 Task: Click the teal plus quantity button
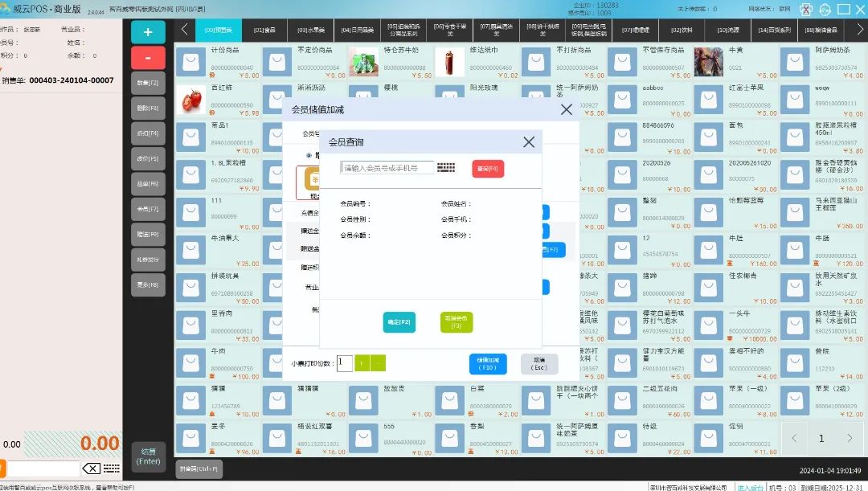click(148, 32)
